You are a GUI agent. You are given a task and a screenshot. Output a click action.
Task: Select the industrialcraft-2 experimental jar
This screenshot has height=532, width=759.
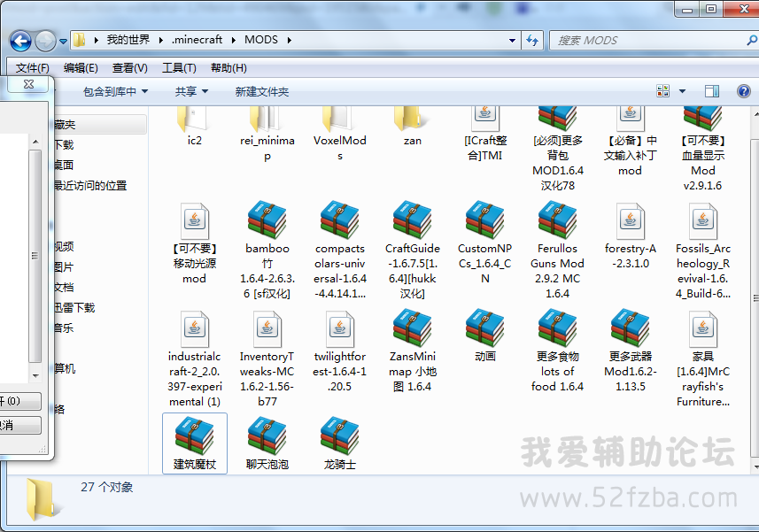point(195,359)
